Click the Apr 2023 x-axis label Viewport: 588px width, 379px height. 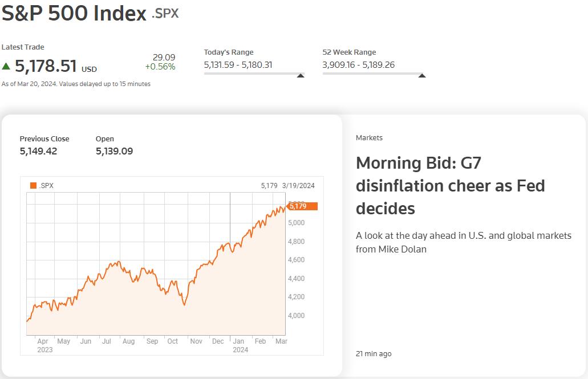45,345
